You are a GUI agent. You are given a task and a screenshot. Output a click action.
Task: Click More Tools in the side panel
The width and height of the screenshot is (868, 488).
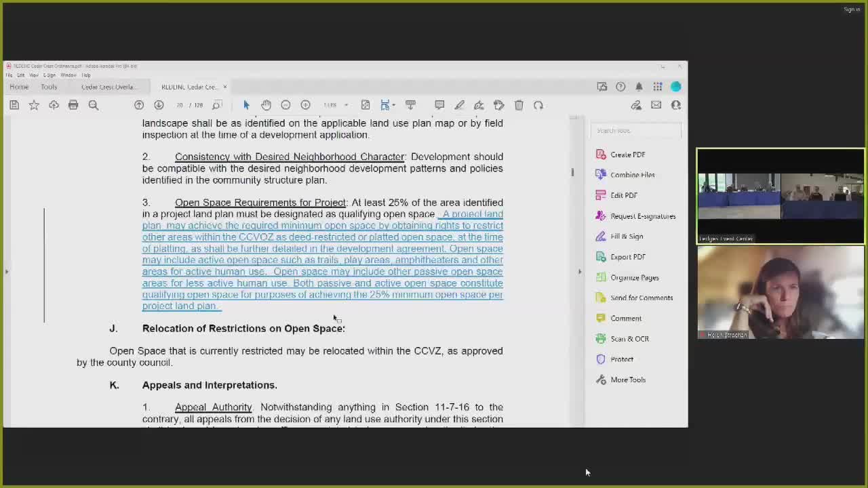(627, 380)
